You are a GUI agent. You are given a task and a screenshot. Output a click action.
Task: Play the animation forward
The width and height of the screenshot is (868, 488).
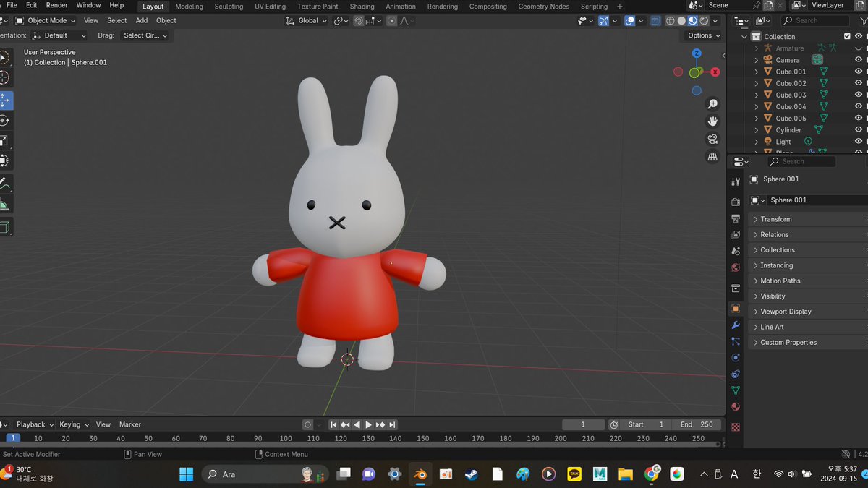coord(369,424)
